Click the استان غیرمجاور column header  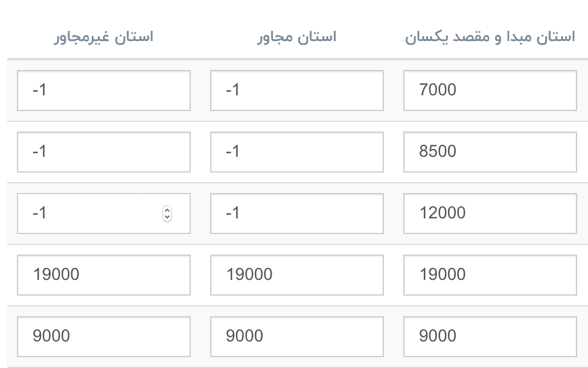103,37
